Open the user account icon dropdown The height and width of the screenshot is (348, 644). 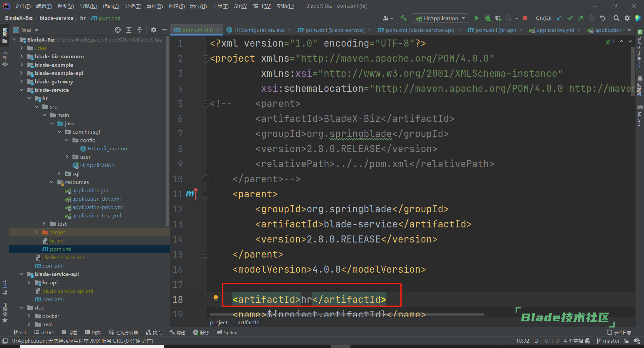pos(388,18)
